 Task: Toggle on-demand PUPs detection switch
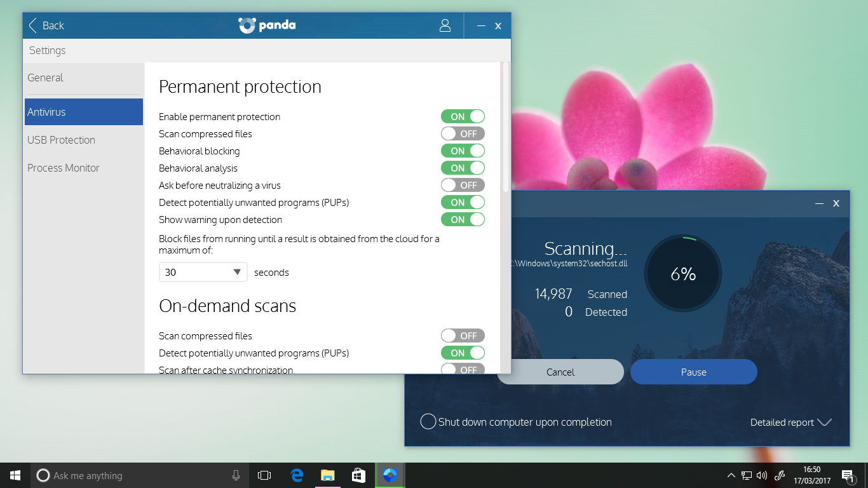tap(463, 353)
